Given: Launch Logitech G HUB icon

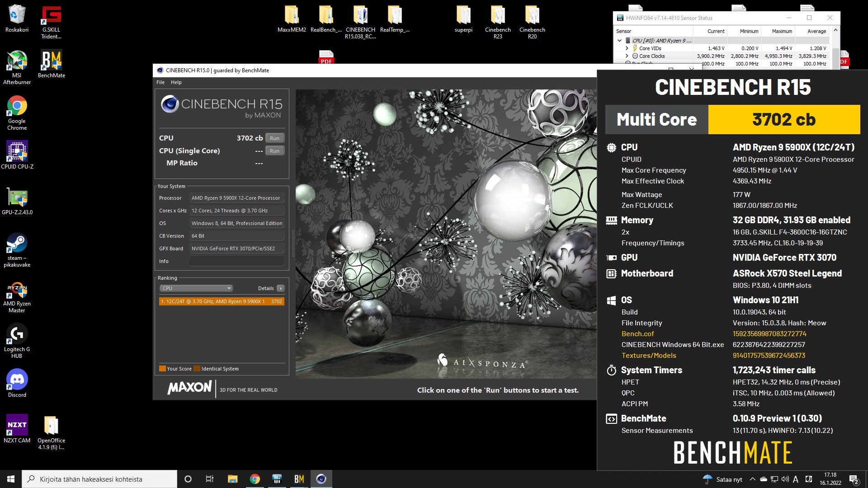Looking at the screenshot, I should [x=17, y=341].
